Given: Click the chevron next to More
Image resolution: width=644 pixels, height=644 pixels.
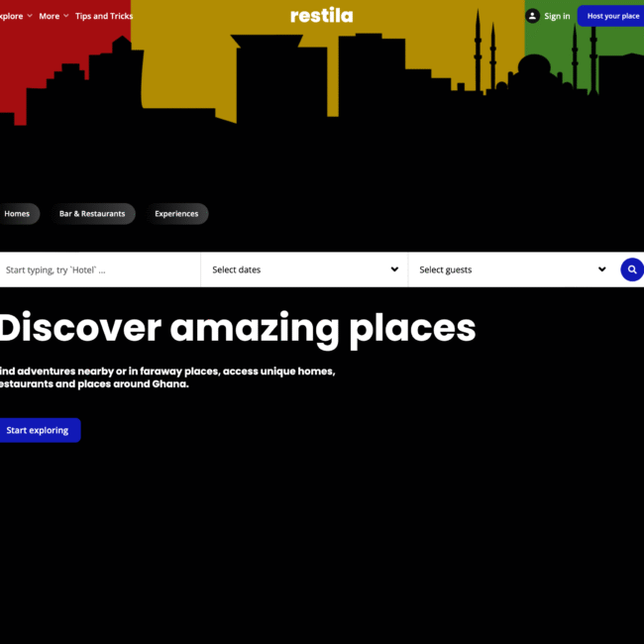Looking at the screenshot, I should tap(65, 16).
